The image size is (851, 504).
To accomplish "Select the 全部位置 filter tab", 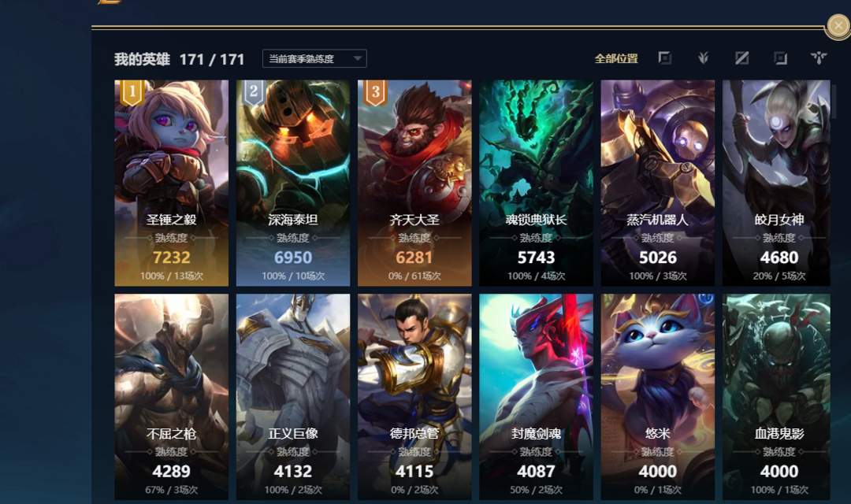I will pyautogui.click(x=616, y=58).
